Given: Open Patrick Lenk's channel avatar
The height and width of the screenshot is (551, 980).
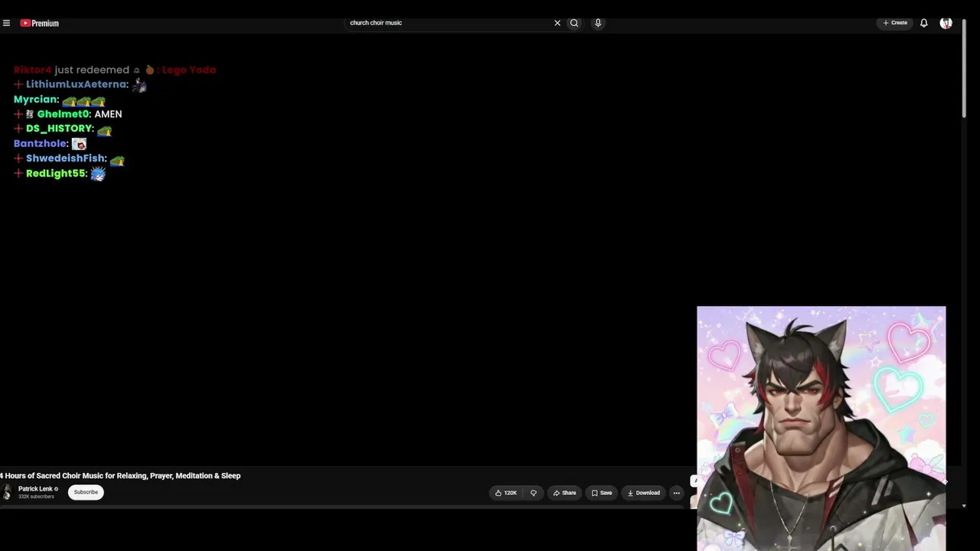Looking at the screenshot, I should (7, 492).
